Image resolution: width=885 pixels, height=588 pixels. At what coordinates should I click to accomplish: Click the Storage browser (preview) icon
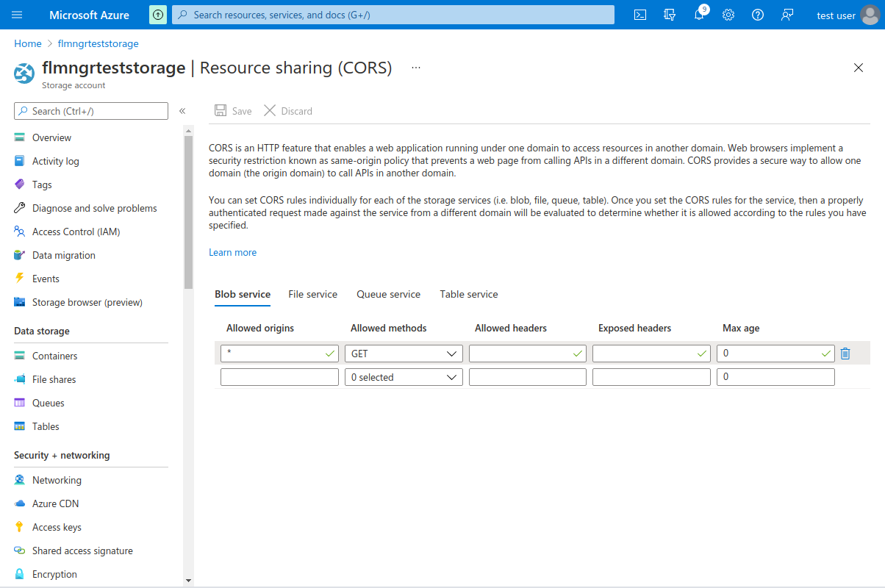(x=20, y=302)
